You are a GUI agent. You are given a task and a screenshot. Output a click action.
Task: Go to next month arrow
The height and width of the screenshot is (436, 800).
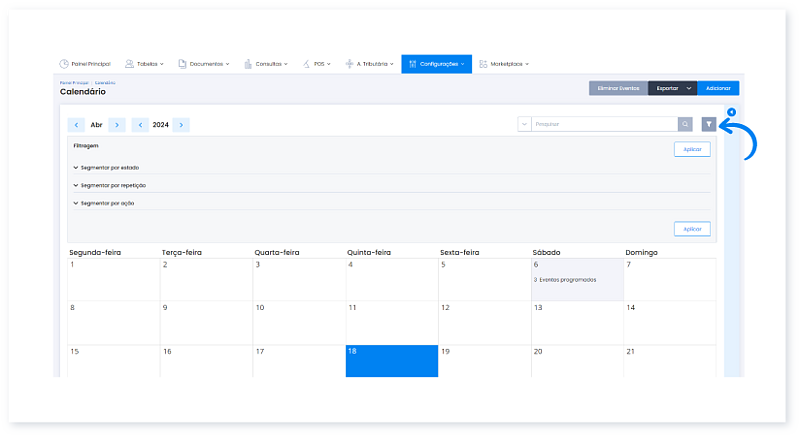pyautogui.click(x=117, y=125)
